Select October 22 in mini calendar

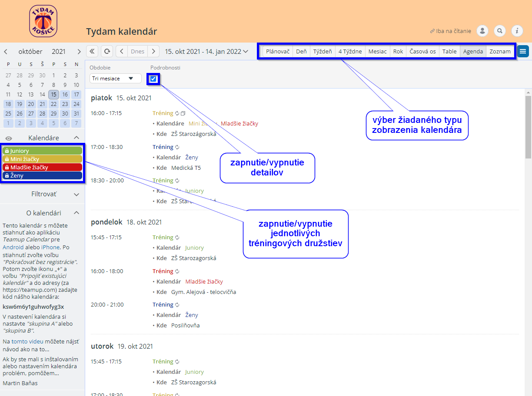point(53,104)
